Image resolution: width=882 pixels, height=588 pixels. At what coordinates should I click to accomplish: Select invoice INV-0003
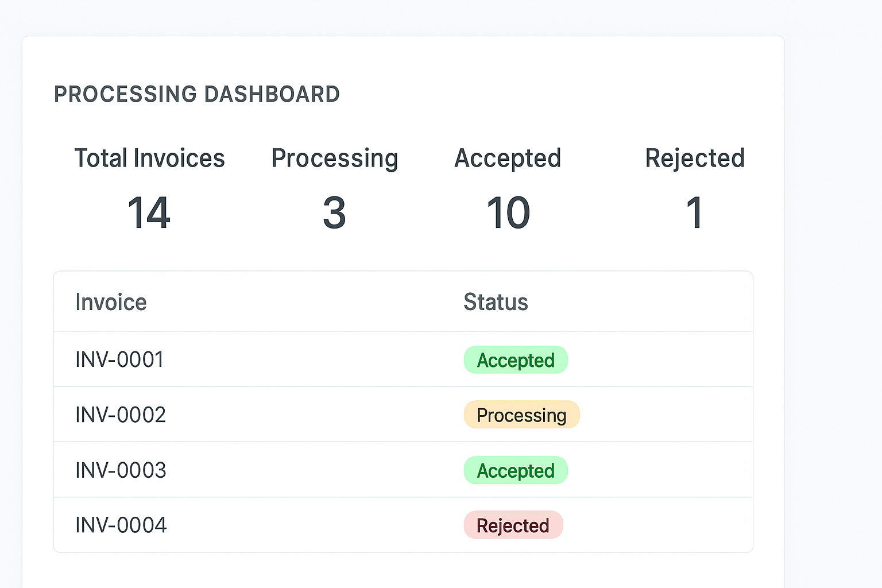[120, 470]
